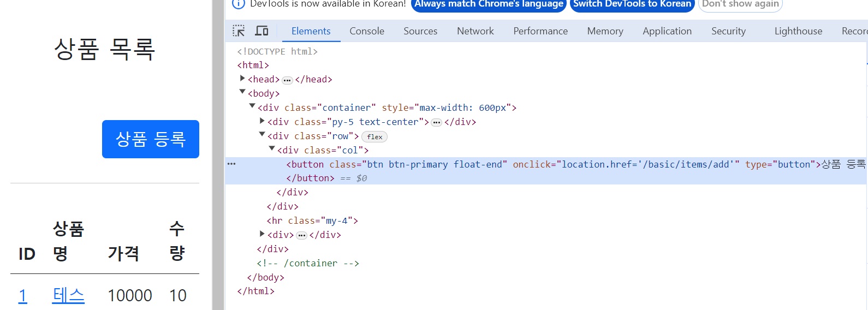Viewport: 868px width, 310px height.
Task: Select the opening html tag line
Action: pyautogui.click(x=253, y=65)
